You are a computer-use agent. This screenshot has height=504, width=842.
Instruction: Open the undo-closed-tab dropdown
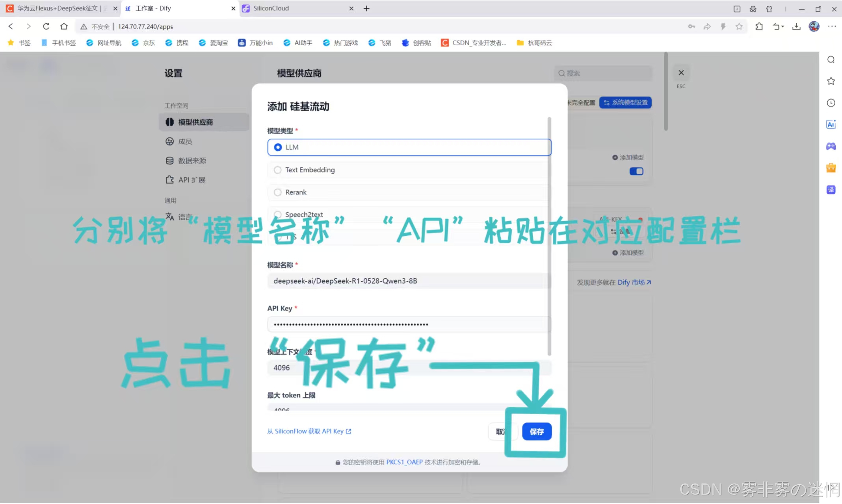[x=778, y=26]
